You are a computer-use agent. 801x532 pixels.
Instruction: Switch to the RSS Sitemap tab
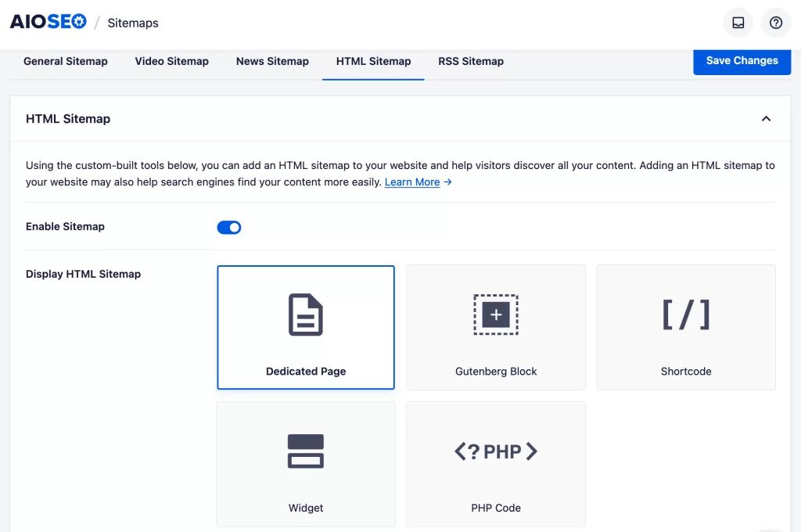tap(471, 61)
